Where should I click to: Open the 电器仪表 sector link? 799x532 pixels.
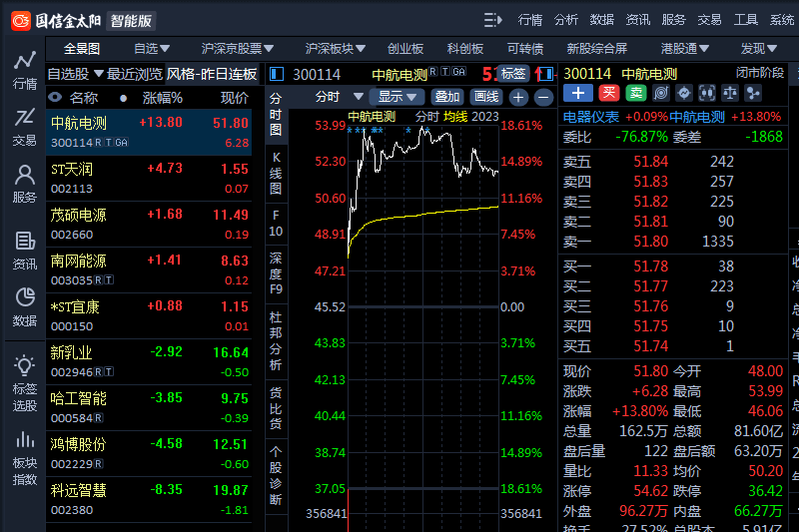point(590,117)
